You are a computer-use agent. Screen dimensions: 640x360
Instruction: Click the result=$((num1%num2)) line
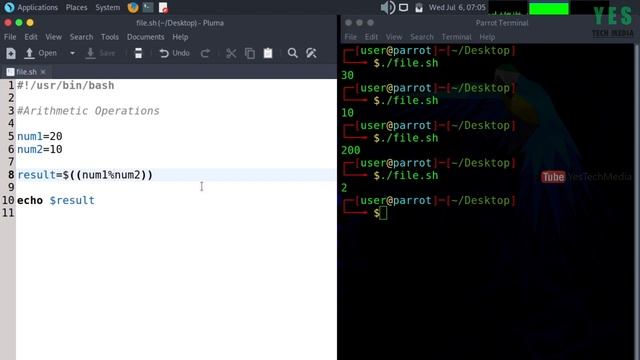(x=85, y=175)
